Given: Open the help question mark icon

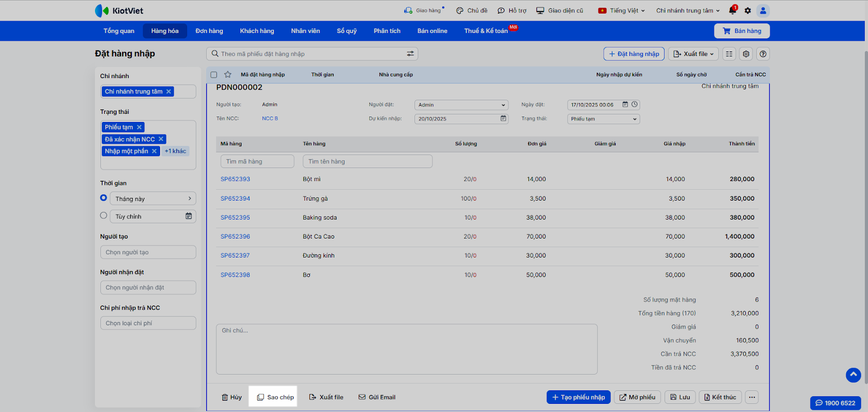Looking at the screenshot, I should point(763,54).
